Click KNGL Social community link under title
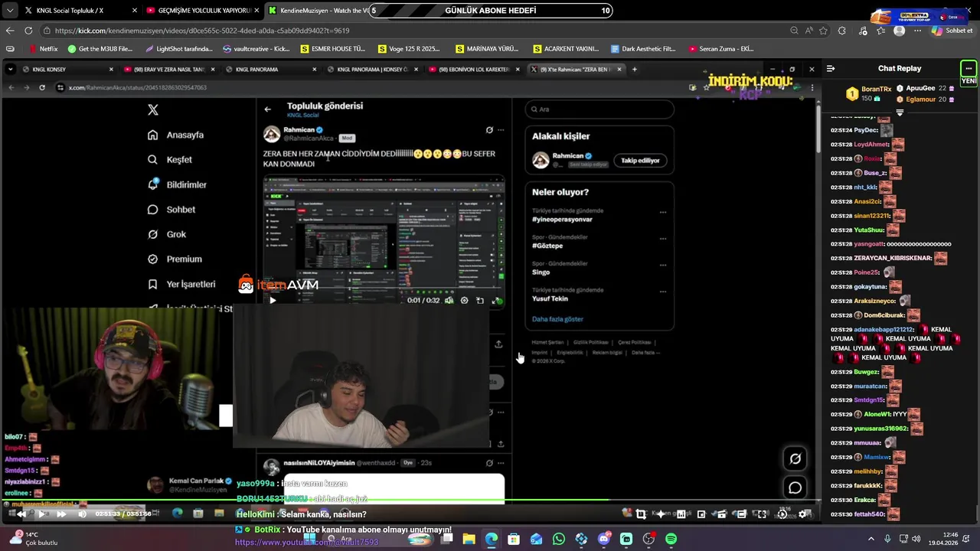980x551 pixels. pyautogui.click(x=303, y=116)
